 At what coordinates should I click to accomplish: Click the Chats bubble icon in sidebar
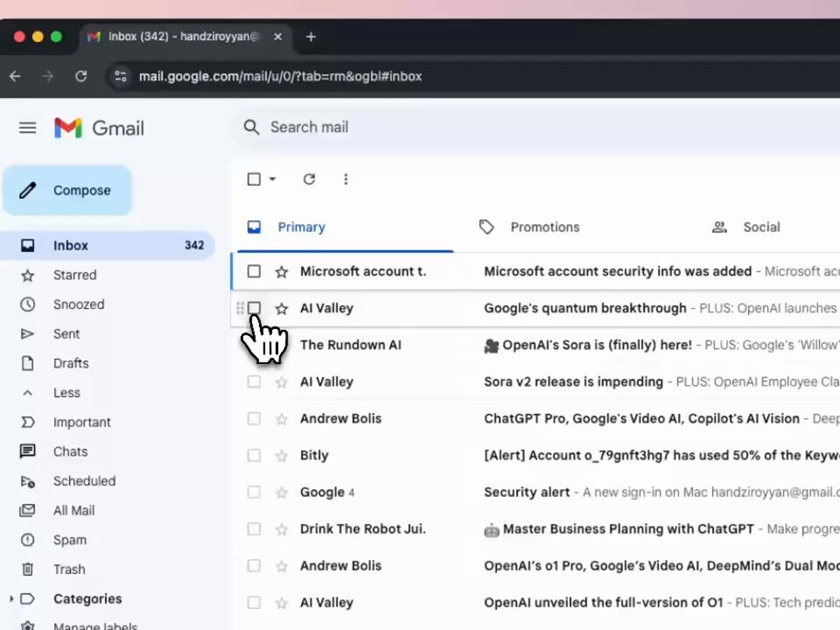[27, 451]
